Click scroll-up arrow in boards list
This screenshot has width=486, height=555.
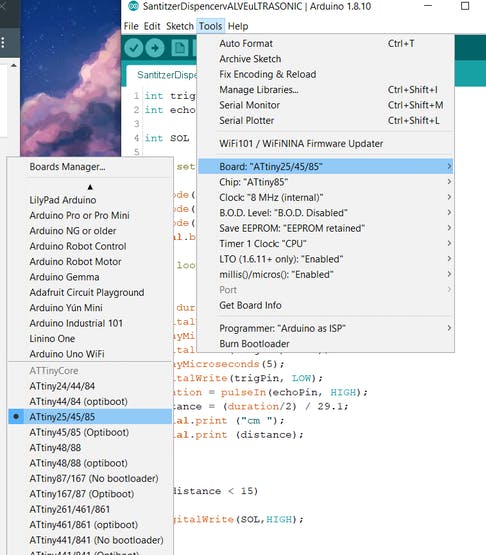(x=90, y=187)
